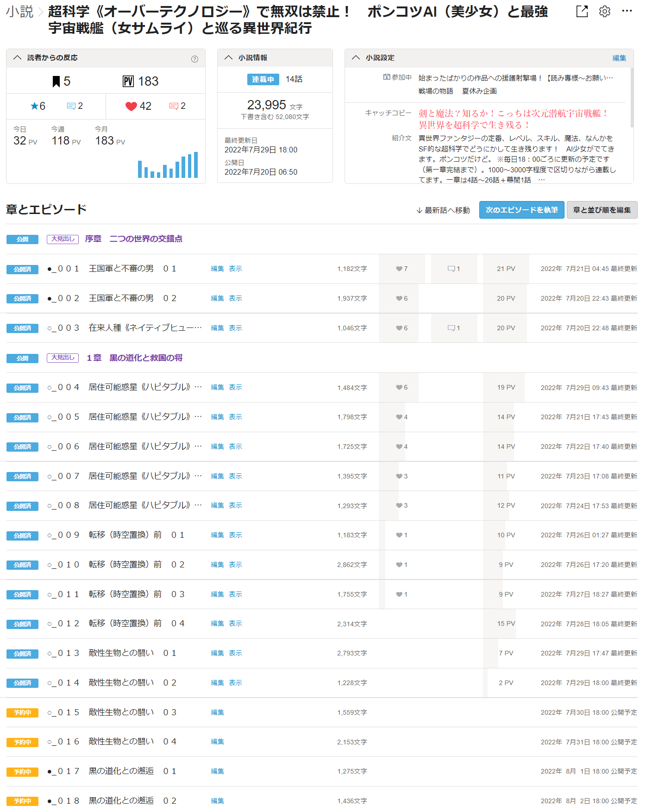Image resolution: width=646 pixels, height=812 pixels.
Task: Collapse the 小説情報 panel
Action: tap(228, 57)
